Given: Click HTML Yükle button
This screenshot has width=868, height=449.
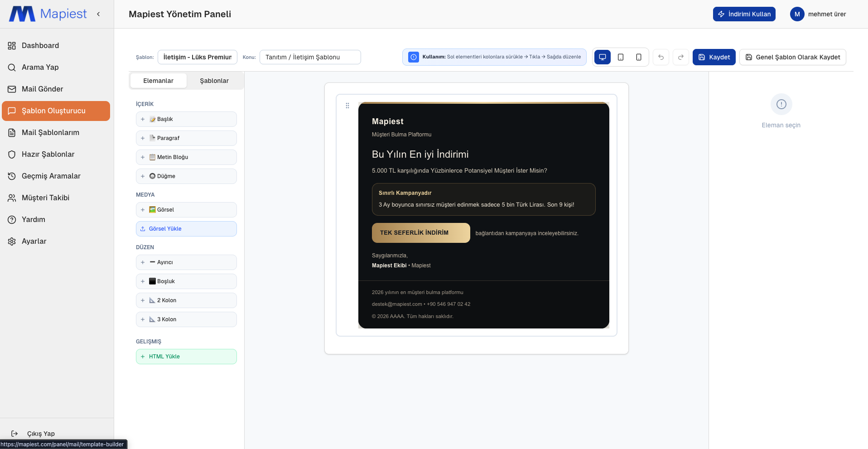Looking at the screenshot, I should (186, 357).
